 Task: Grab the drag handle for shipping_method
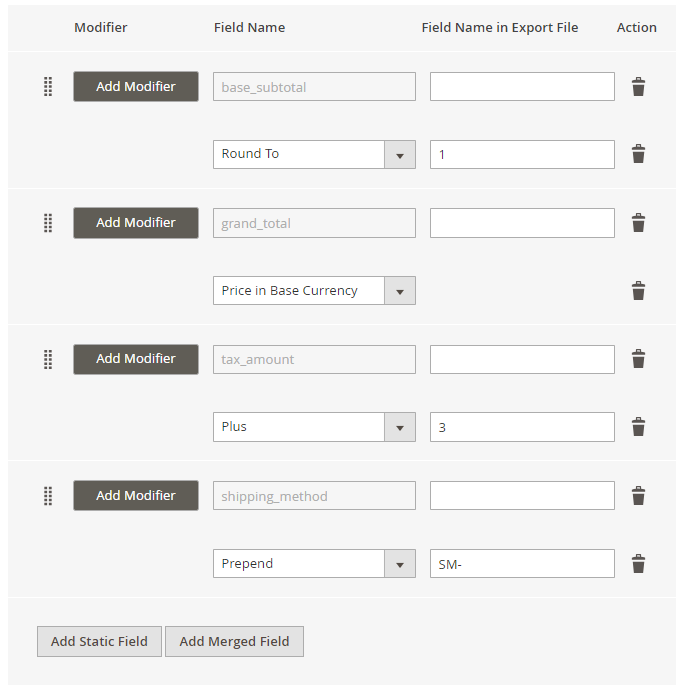(48, 496)
